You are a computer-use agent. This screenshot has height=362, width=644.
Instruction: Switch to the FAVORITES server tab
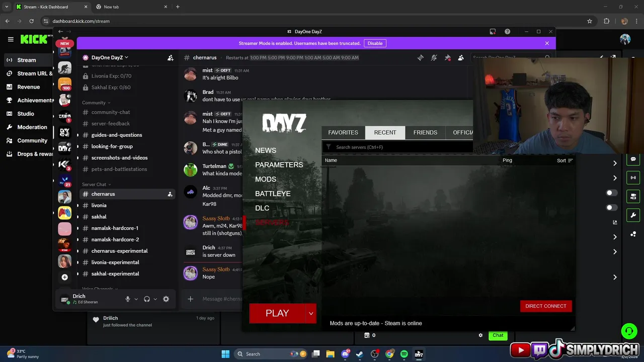(x=343, y=132)
